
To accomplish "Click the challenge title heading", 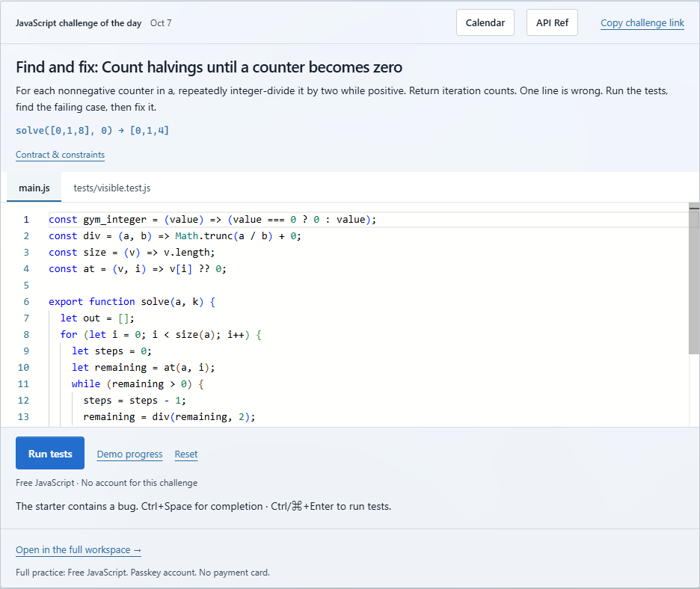I will point(209,67).
